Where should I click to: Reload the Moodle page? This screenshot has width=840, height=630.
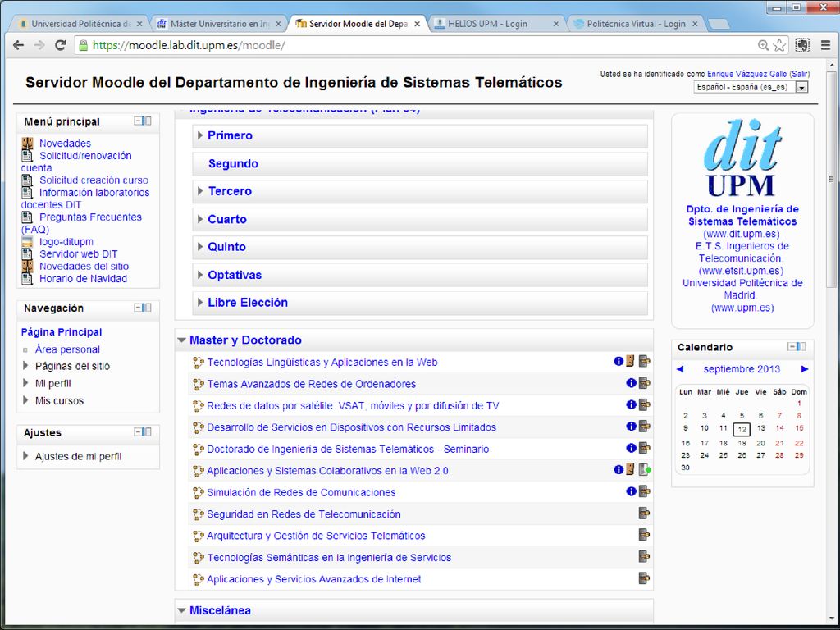pyautogui.click(x=60, y=46)
